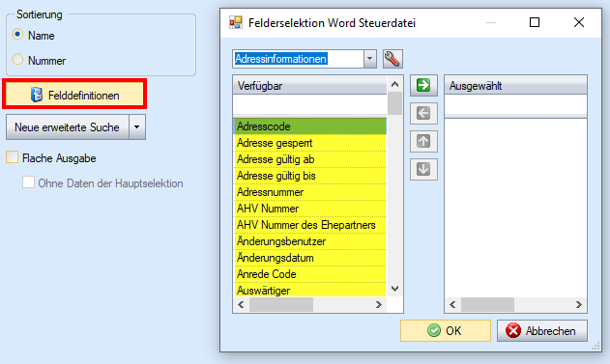Click down arrow of Verfügbar vertical scrollbar
Screen dimensions: 610x364
click(394, 289)
